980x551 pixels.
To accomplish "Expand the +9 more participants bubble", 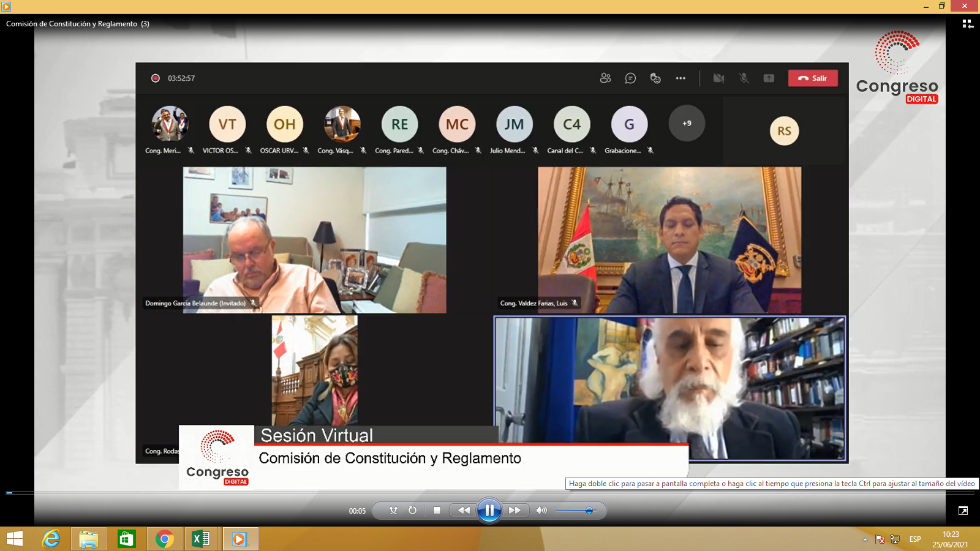I will pos(687,123).
